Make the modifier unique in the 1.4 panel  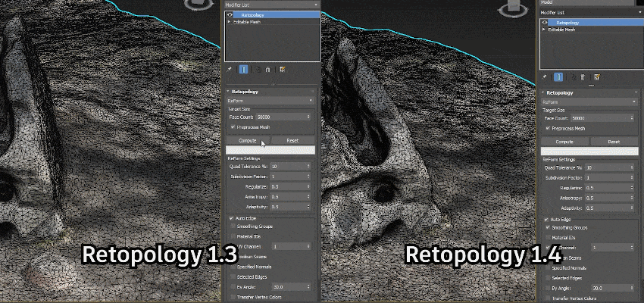[x=574, y=77]
